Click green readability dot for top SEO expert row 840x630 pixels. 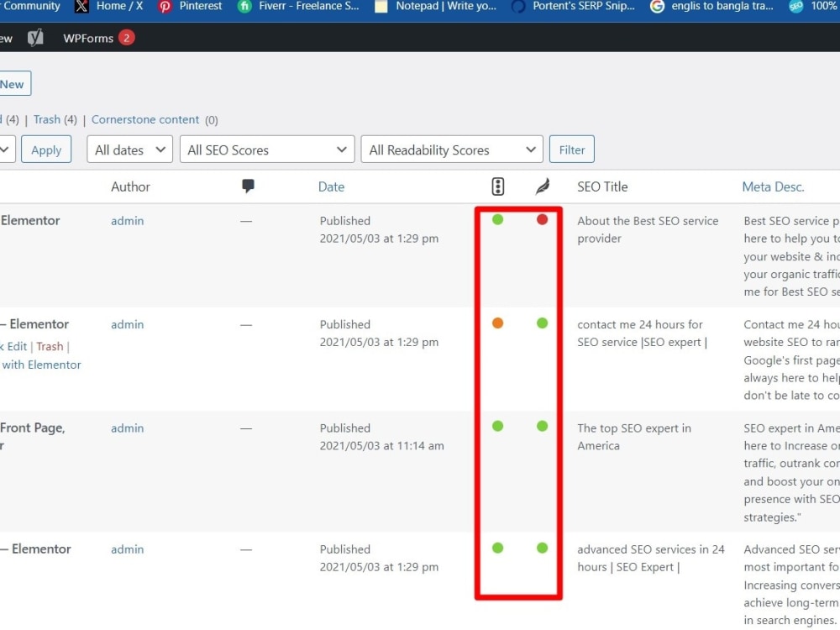[x=542, y=426]
